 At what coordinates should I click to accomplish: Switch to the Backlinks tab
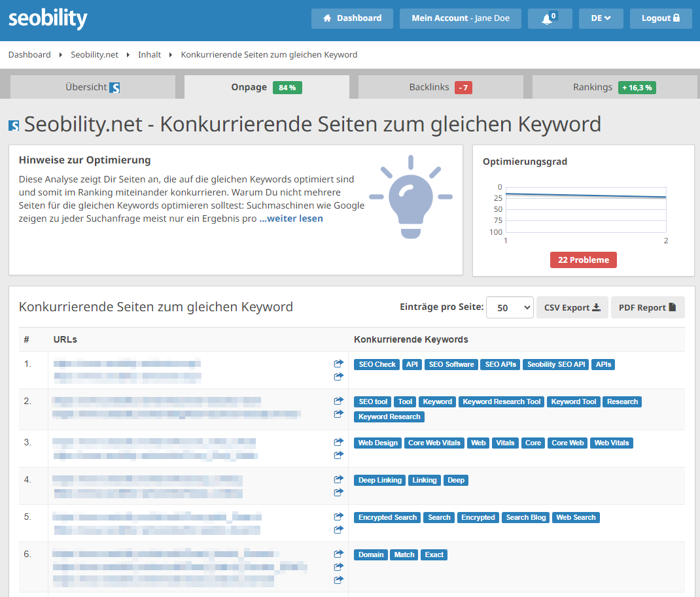(441, 87)
